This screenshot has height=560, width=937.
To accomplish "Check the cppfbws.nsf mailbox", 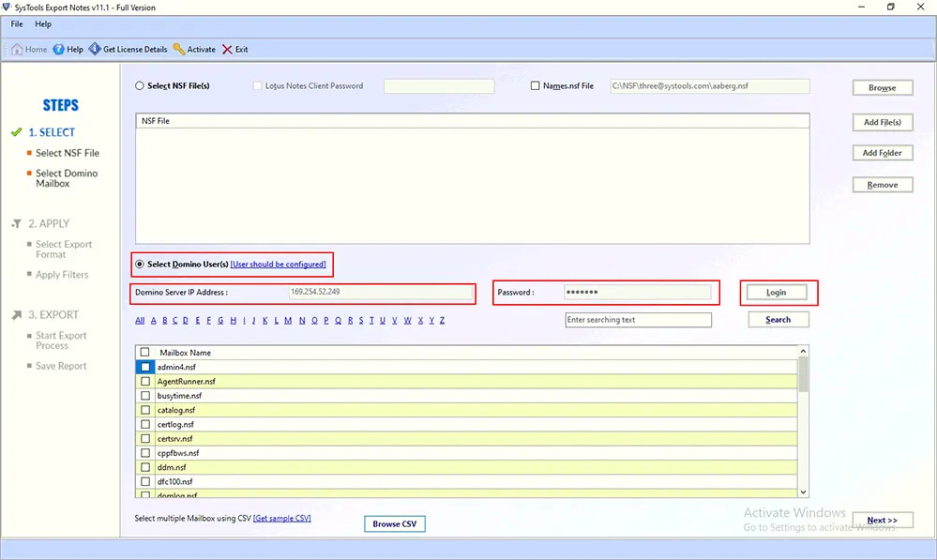I will 145,452.
